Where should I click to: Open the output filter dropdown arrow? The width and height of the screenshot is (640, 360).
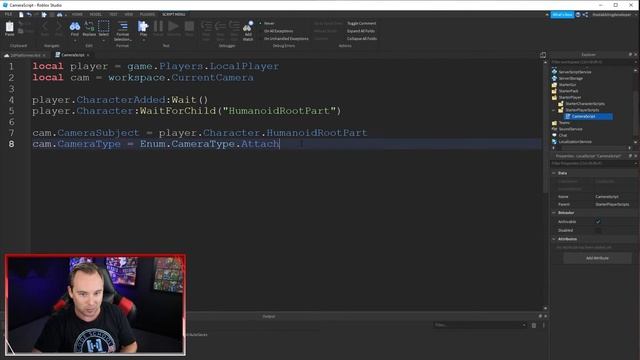click(x=524, y=325)
